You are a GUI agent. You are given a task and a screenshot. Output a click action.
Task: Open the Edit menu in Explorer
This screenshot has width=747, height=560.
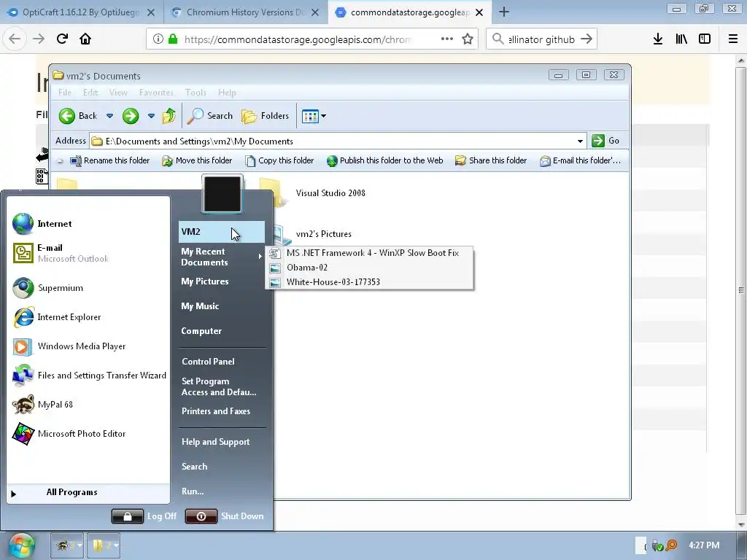click(x=90, y=93)
